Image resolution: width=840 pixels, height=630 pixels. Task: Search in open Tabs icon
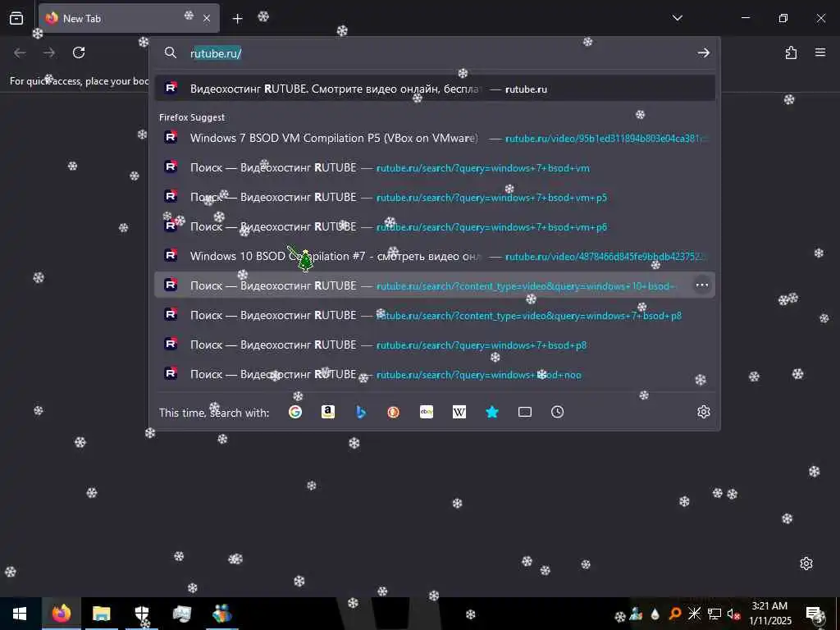tap(524, 412)
